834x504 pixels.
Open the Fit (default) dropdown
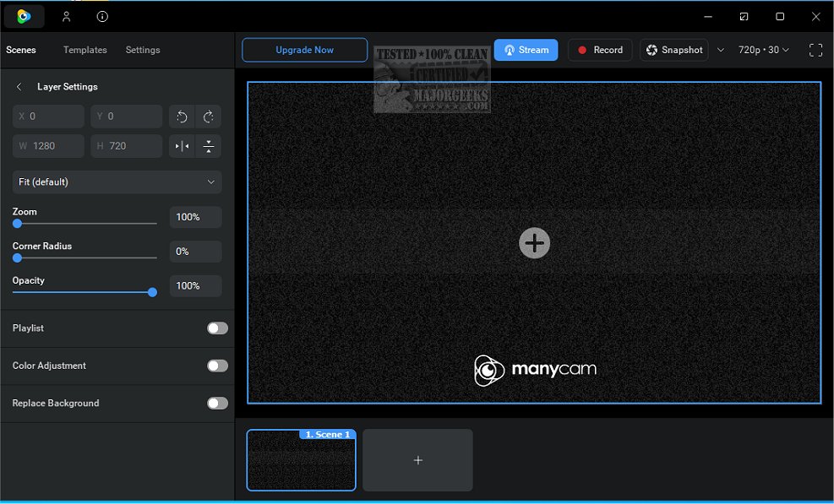click(x=117, y=182)
